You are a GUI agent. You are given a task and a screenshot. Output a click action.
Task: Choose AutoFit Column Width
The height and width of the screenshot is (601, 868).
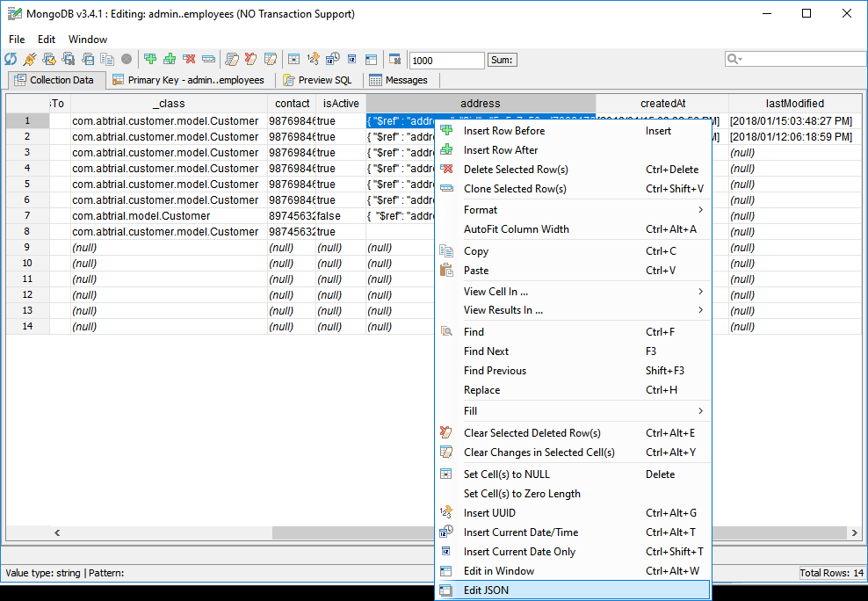point(575,229)
